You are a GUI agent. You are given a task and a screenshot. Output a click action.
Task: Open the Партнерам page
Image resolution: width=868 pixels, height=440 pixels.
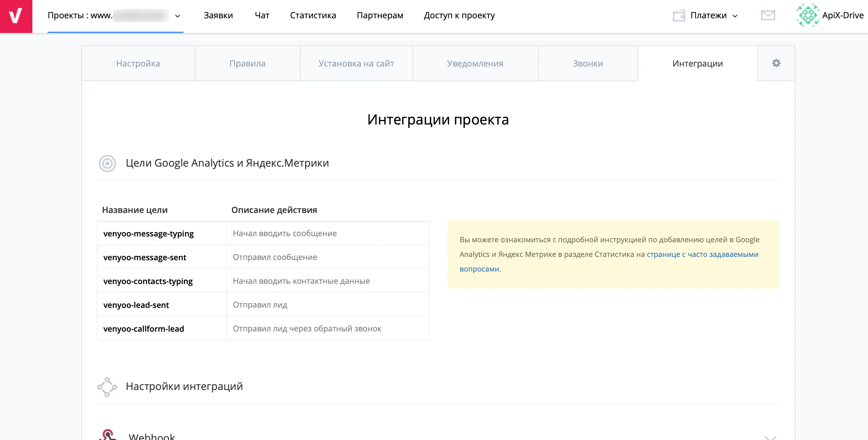380,16
